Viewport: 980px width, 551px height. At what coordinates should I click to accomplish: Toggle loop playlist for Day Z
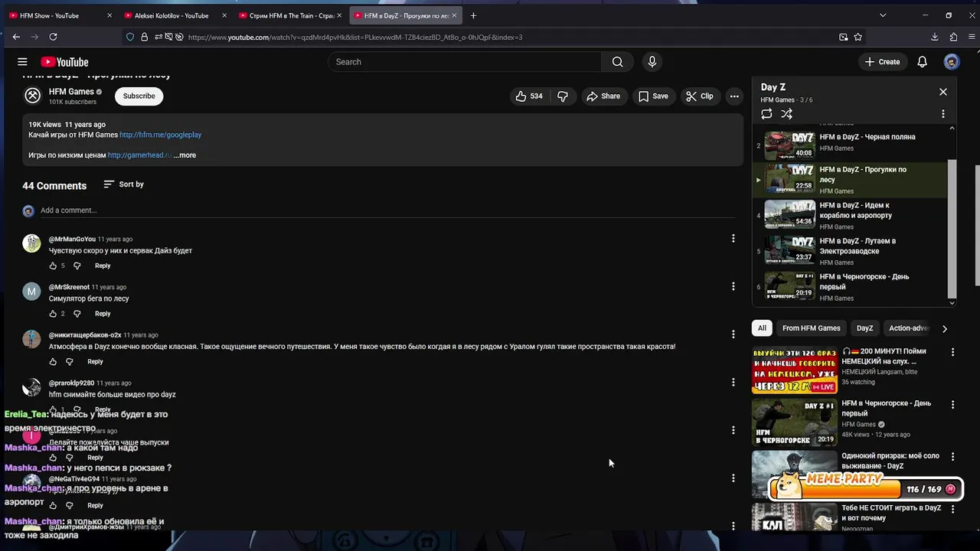766,114
